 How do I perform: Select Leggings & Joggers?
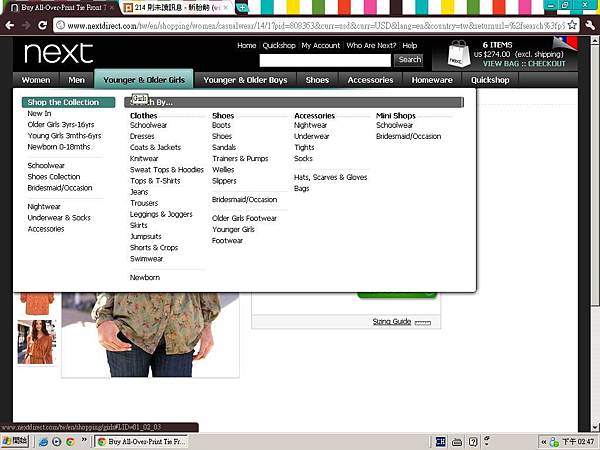[x=161, y=214]
